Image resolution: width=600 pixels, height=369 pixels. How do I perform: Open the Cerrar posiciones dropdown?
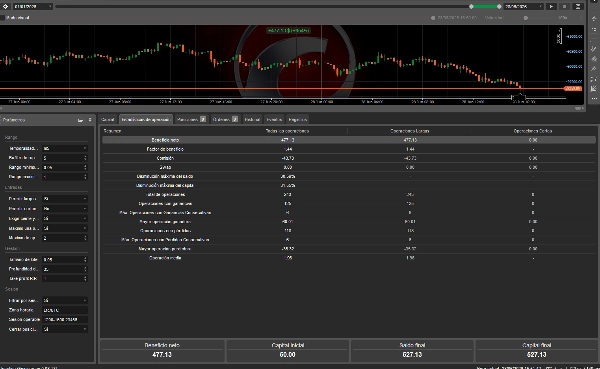click(65, 329)
